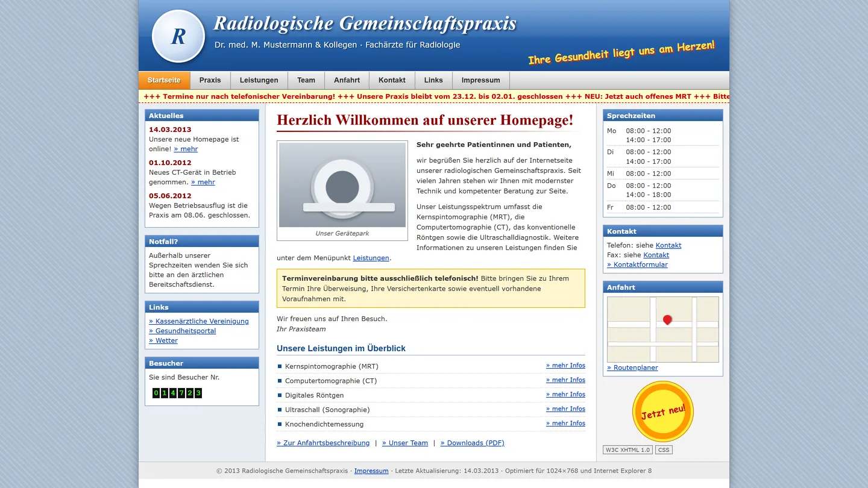Click Kontakt link next to Telefon

click(x=668, y=245)
